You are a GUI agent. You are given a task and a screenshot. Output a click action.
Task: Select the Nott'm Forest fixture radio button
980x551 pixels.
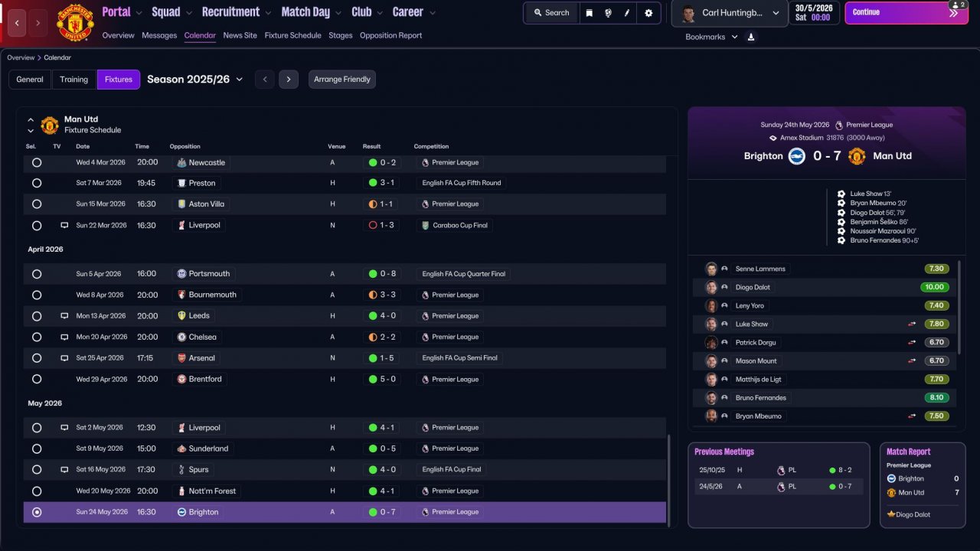pos(37,491)
